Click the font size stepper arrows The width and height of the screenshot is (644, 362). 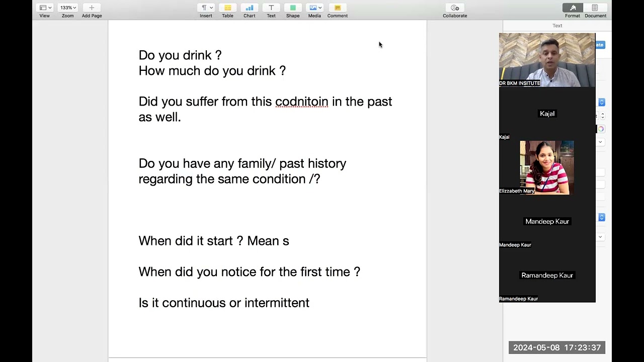602,116
